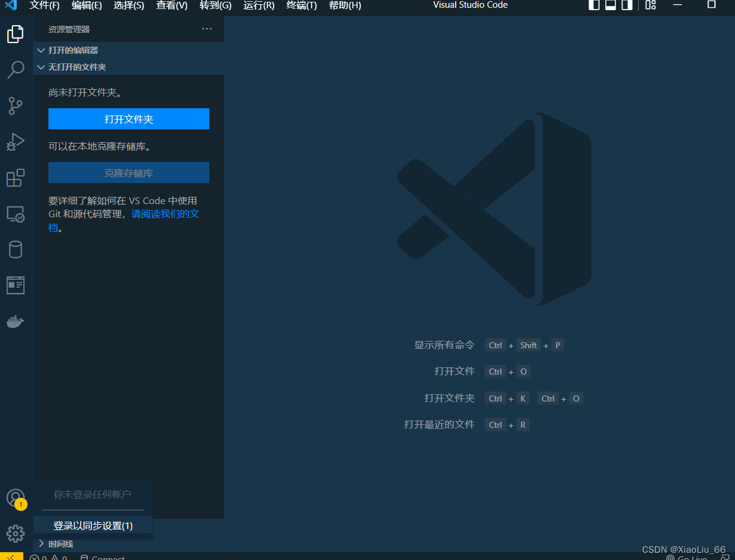This screenshot has width=735, height=560.
Task: Expand the 打开的编辑器 section
Action: click(x=129, y=50)
